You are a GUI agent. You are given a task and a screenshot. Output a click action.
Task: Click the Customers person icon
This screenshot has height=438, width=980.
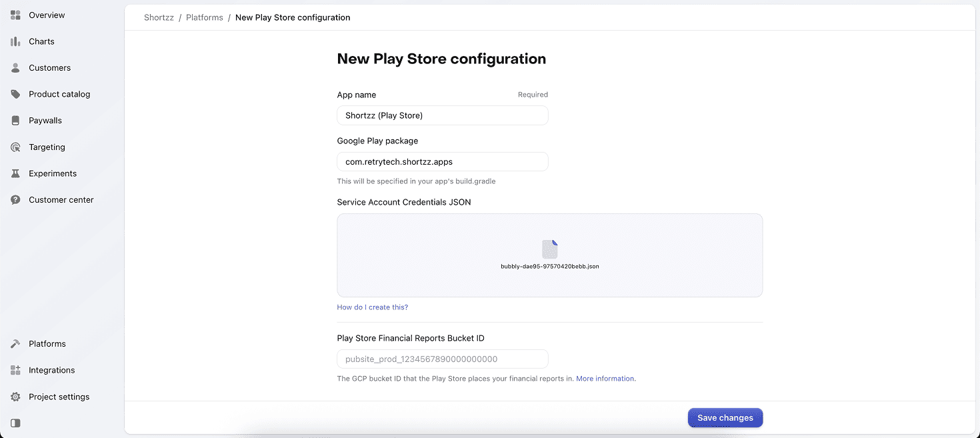click(x=15, y=68)
